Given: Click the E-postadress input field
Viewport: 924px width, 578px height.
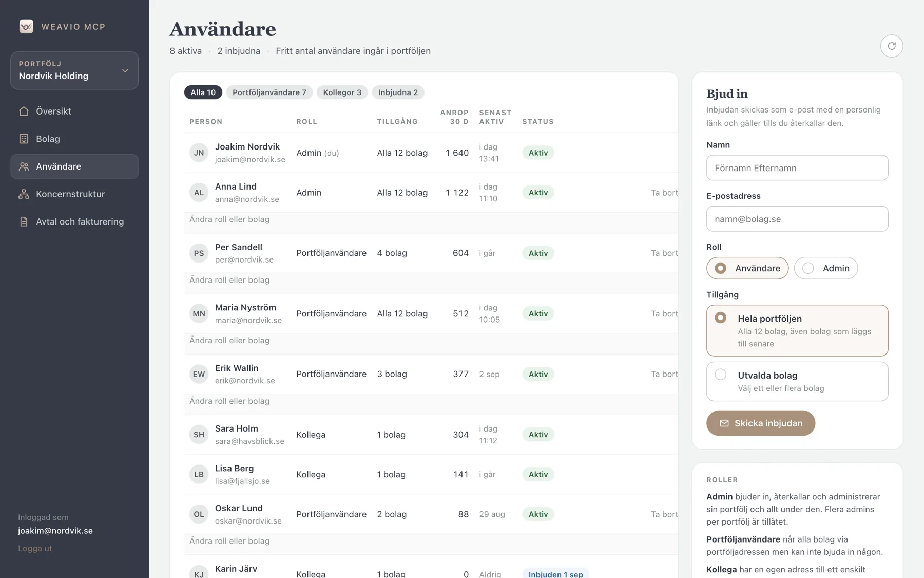Looking at the screenshot, I should click(797, 219).
